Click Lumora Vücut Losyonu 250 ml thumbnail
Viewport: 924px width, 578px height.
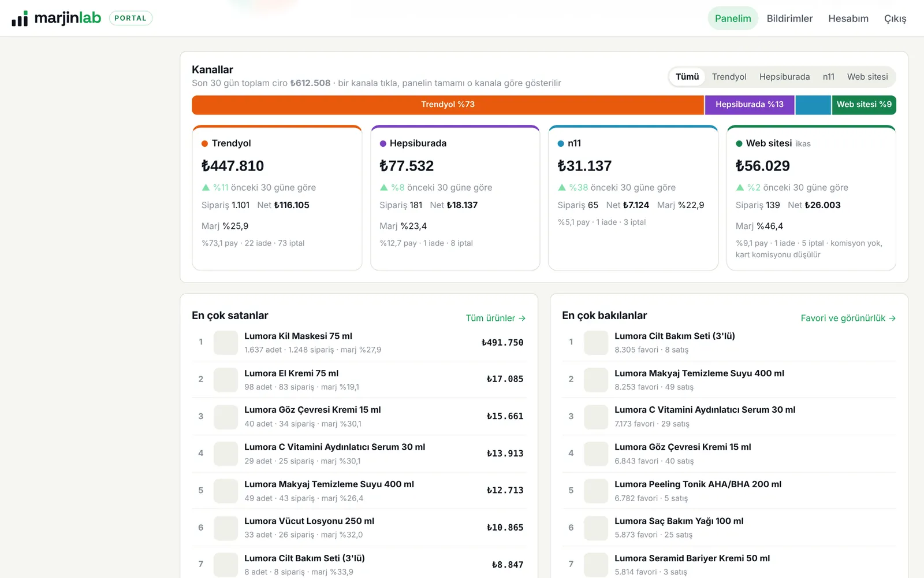(226, 528)
